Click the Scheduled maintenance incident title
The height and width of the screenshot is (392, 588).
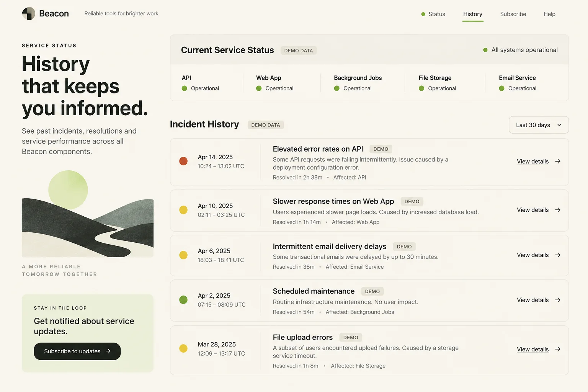(314, 291)
